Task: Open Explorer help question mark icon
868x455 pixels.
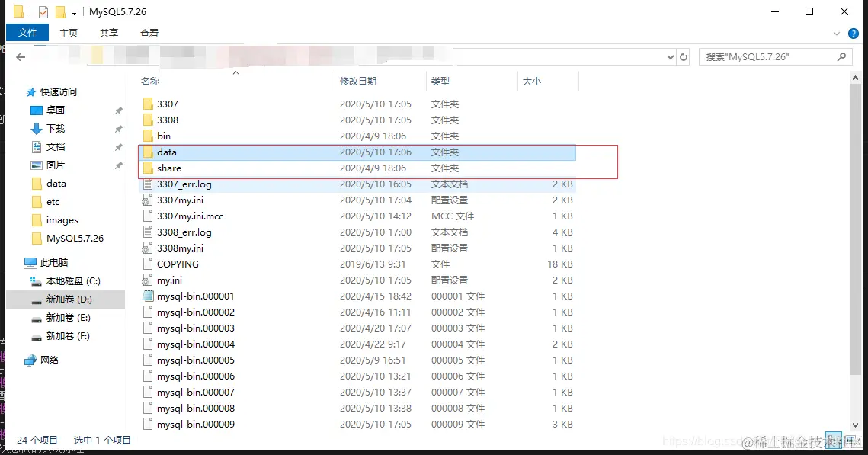Action: pos(854,34)
